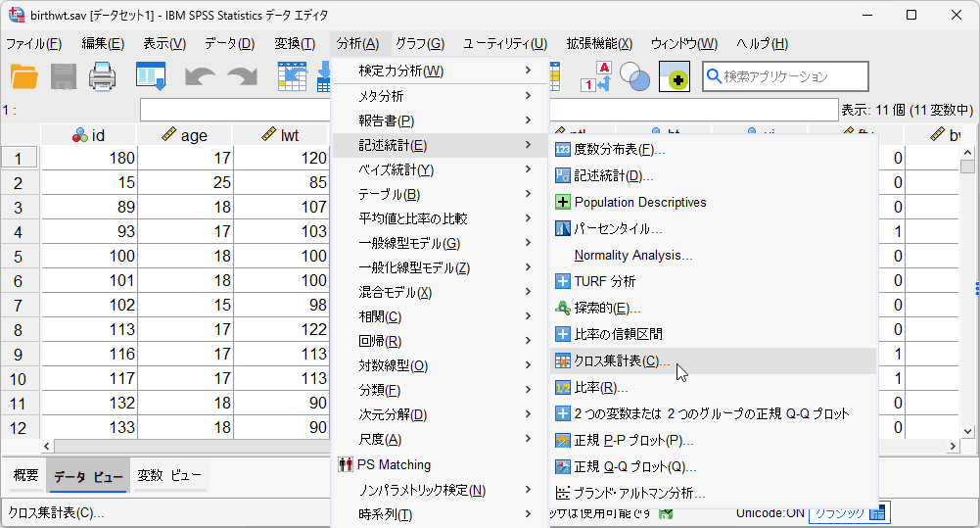
Task: Open ヘルプ(H) menu
Action: (x=762, y=43)
